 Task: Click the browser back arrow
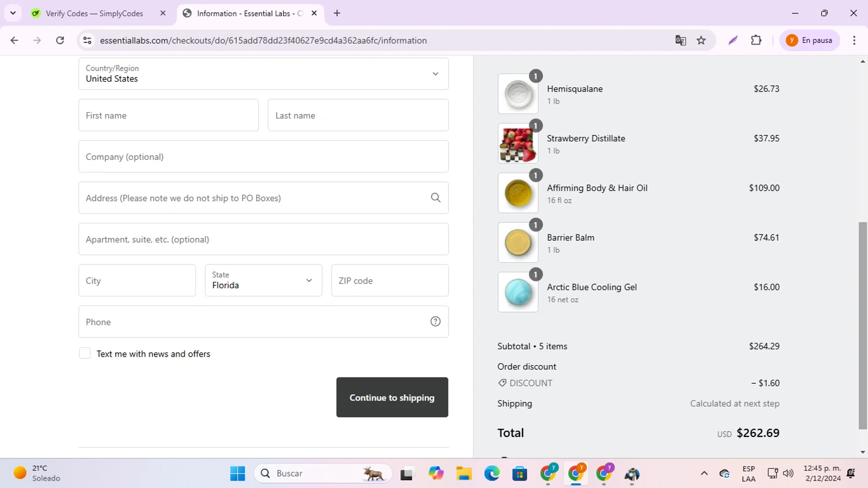pyautogui.click(x=14, y=41)
